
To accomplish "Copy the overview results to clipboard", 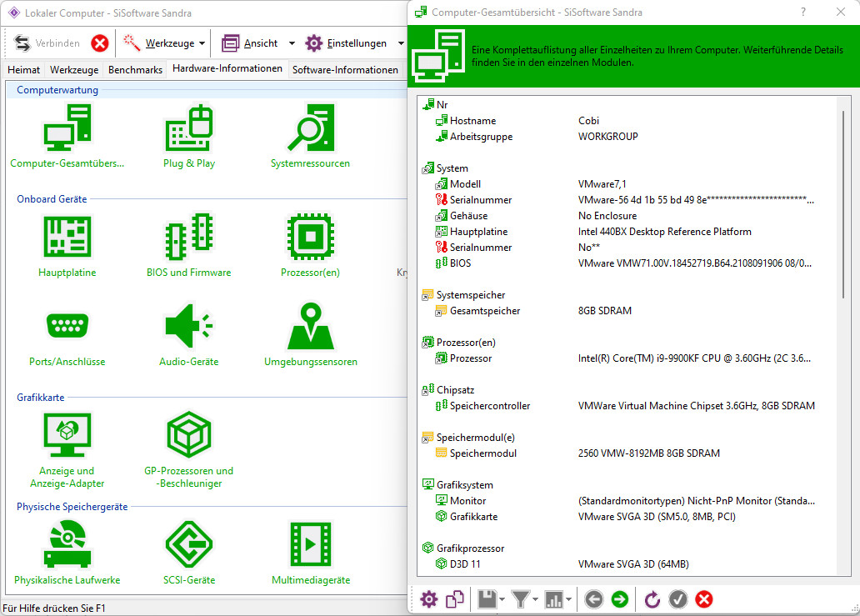I will point(454,599).
